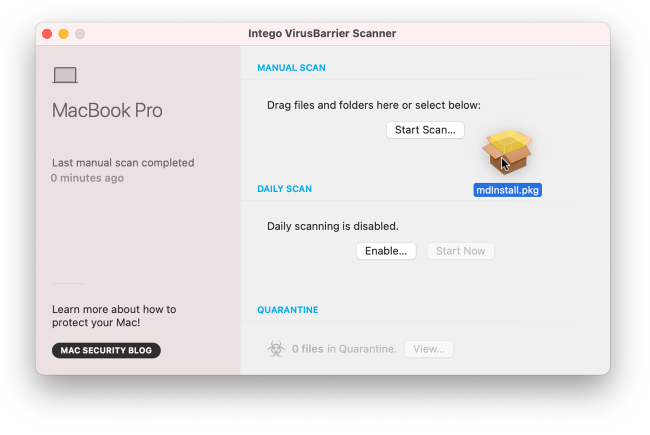Select the mdInstall.pkg file name label
Screen dimensions: 650x435
coord(507,190)
